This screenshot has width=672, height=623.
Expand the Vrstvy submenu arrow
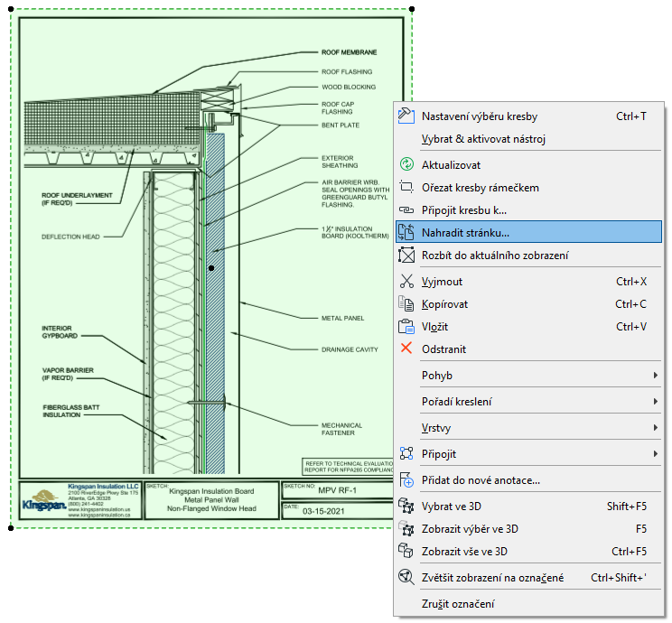click(x=656, y=427)
